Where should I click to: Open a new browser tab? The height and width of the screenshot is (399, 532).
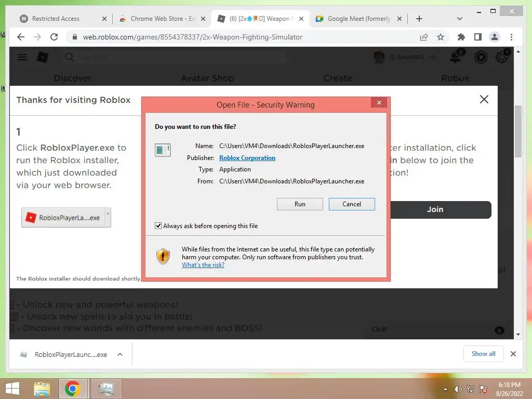[419, 19]
